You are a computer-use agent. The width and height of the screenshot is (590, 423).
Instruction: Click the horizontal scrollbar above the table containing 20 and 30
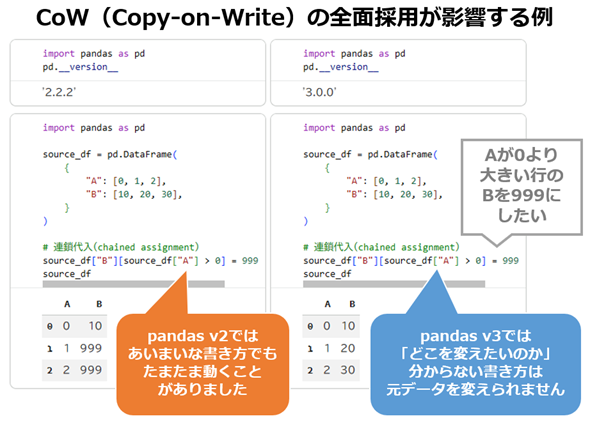pyautogui.click(x=394, y=284)
